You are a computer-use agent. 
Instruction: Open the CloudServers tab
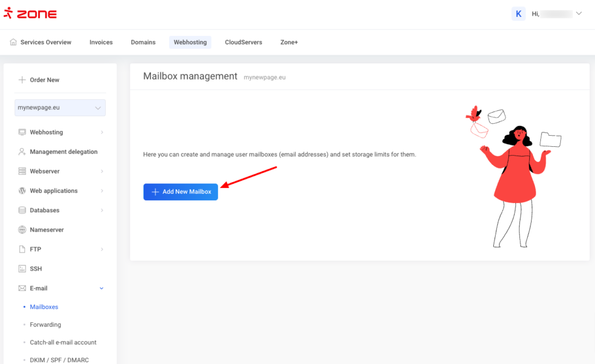(x=243, y=42)
